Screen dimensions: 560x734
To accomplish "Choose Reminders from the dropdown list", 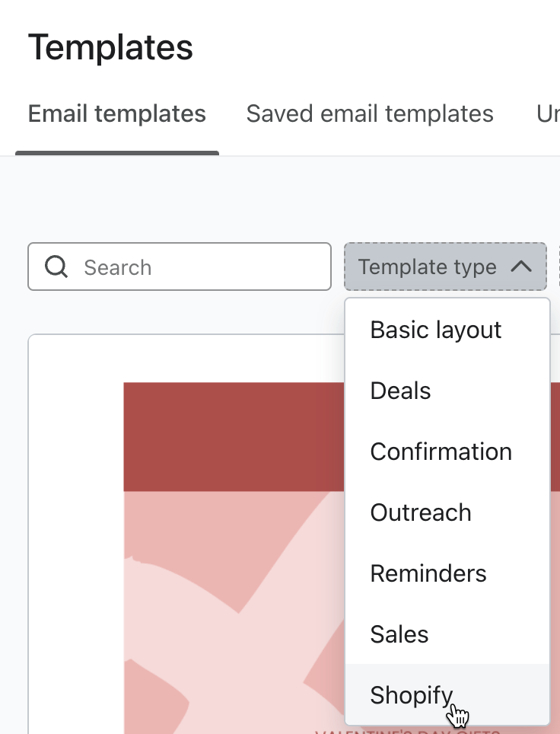I will pos(428,573).
